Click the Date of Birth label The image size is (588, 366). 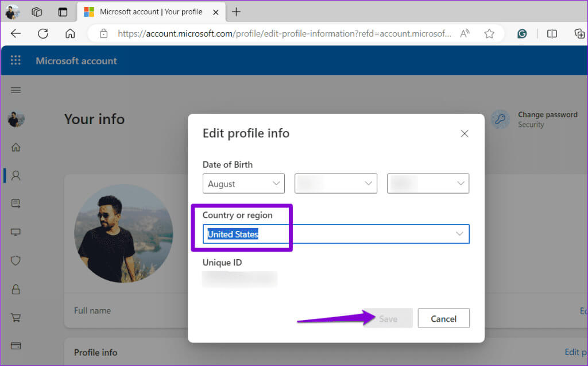[227, 165]
